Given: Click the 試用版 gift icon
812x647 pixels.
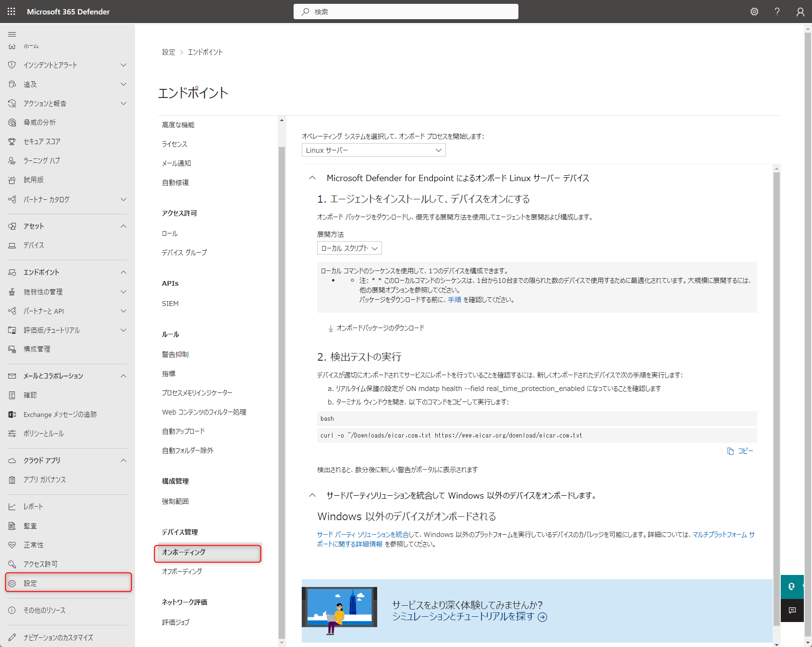Looking at the screenshot, I should pyautogui.click(x=12, y=180).
